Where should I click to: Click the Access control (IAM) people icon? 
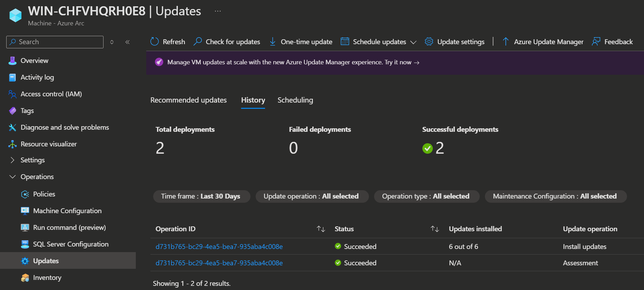(x=13, y=94)
